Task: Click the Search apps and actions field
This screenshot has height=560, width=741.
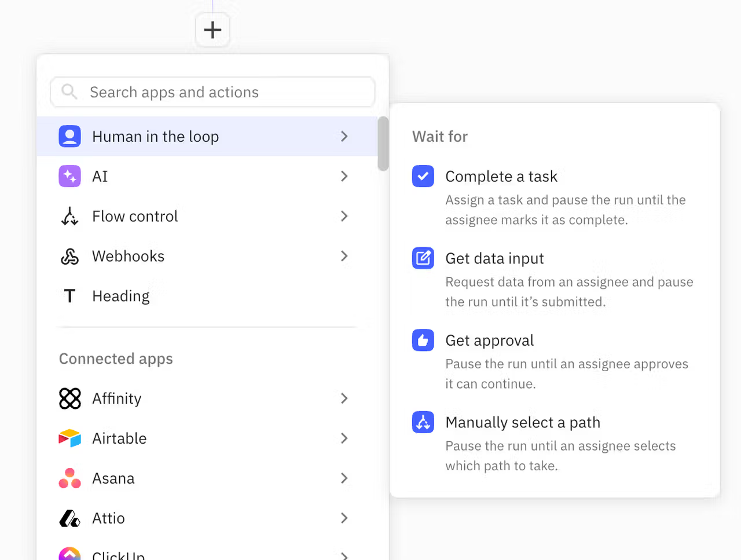Action: click(x=212, y=92)
